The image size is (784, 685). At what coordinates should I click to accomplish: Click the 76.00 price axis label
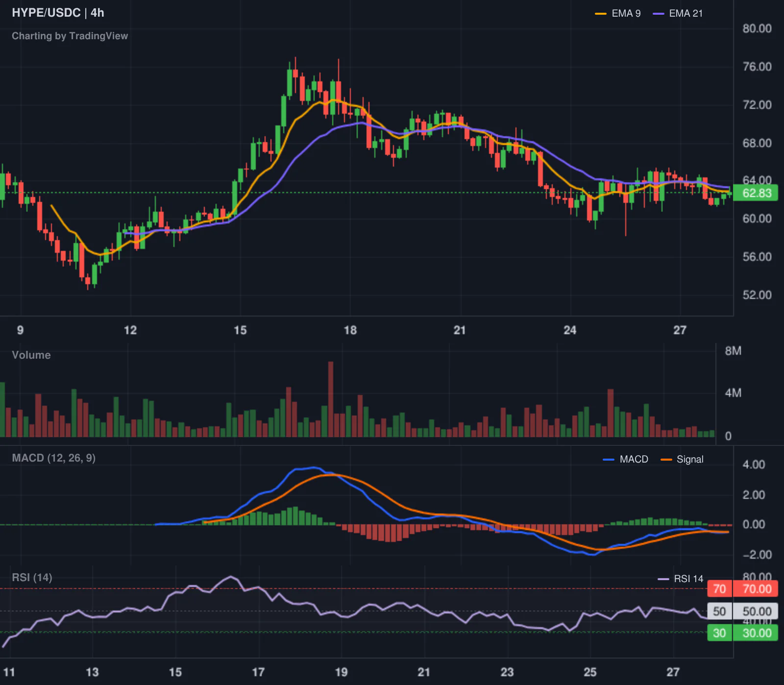pyautogui.click(x=757, y=67)
